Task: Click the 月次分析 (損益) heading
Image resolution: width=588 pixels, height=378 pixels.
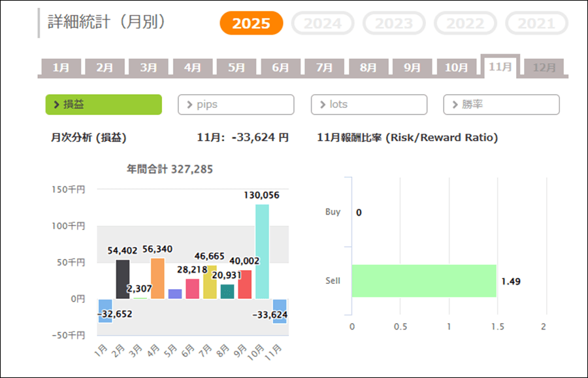Action: coord(88,138)
